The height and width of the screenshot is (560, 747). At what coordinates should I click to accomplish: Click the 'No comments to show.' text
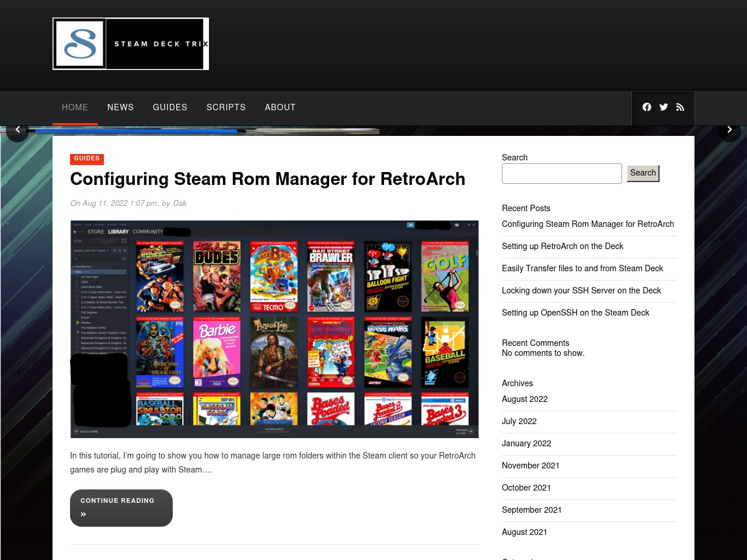click(543, 353)
